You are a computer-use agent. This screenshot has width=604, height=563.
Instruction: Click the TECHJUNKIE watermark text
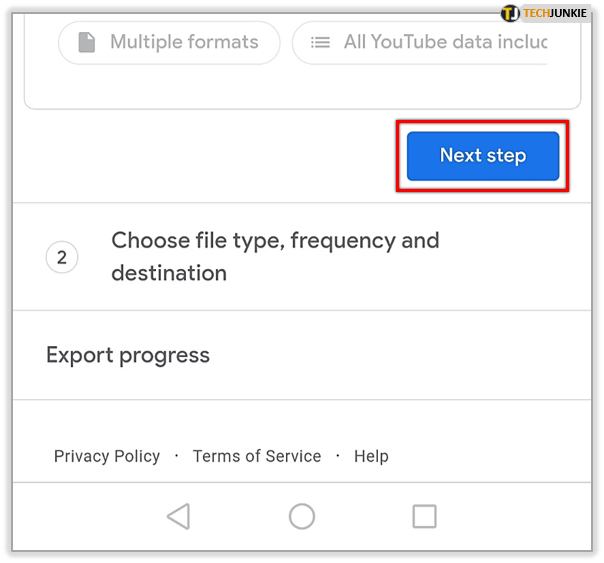[x=558, y=13]
